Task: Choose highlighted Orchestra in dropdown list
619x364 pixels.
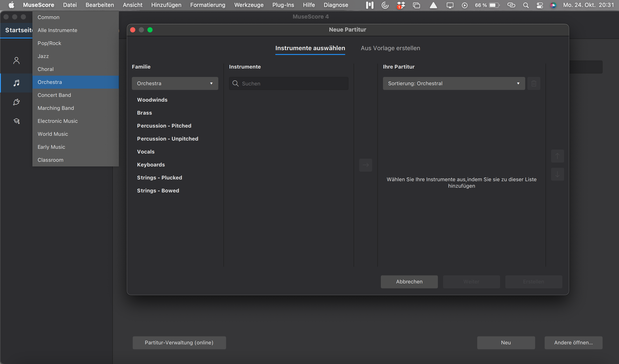Action: (x=76, y=82)
